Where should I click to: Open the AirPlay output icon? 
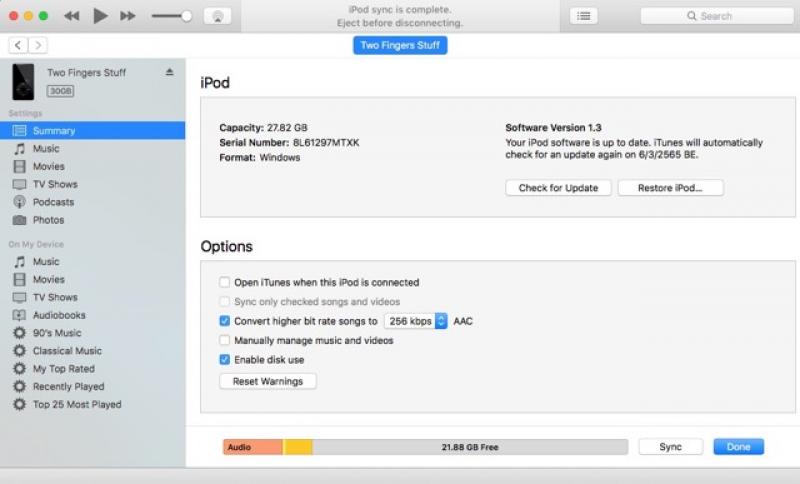click(217, 16)
